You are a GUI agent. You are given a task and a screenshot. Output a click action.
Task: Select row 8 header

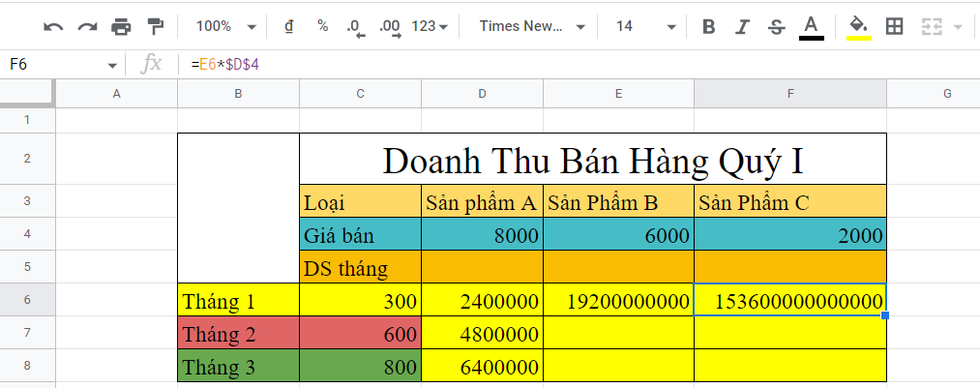(x=27, y=365)
